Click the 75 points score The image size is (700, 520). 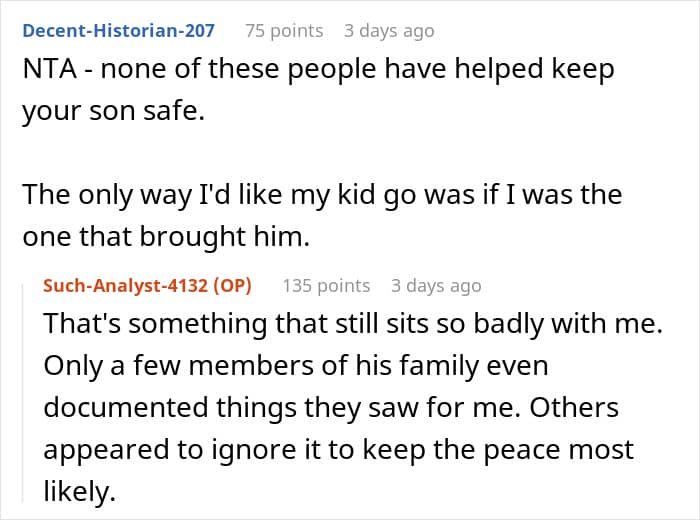click(284, 31)
